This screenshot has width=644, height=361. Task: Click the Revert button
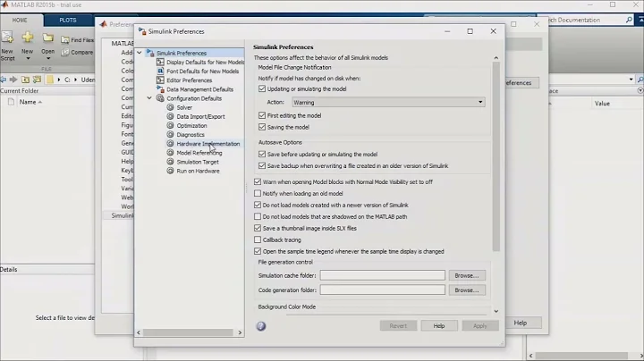pyautogui.click(x=398, y=326)
